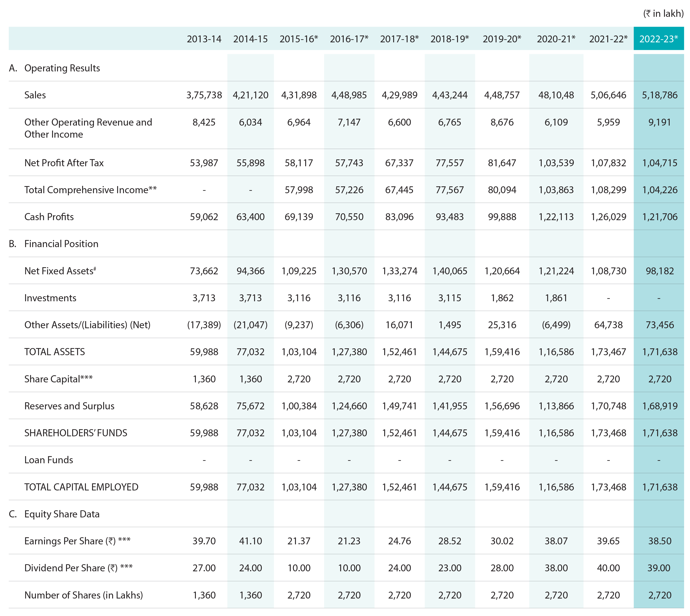Select the 2021-22* column header
This screenshot has width=690, height=616.
click(608, 39)
